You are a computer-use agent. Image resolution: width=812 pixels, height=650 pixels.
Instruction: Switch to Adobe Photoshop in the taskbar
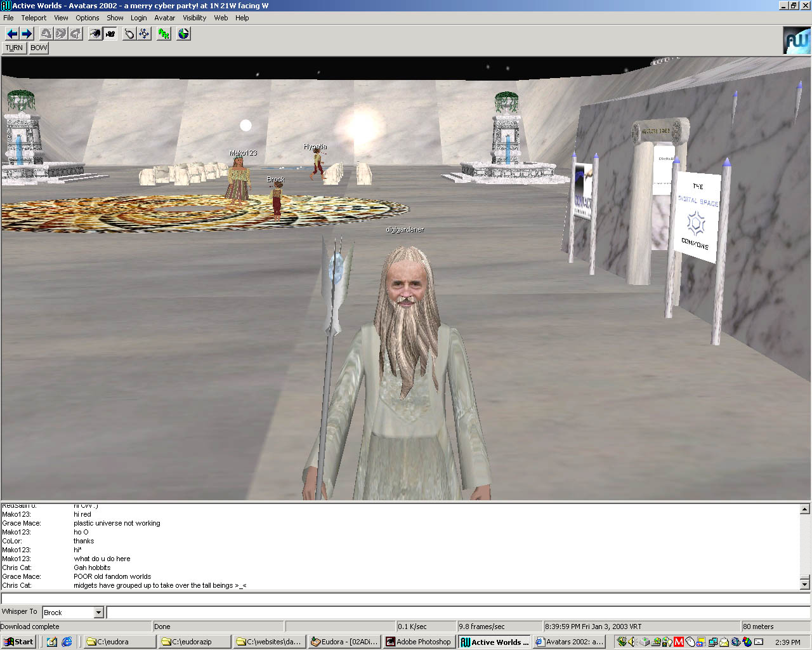pos(419,642)
